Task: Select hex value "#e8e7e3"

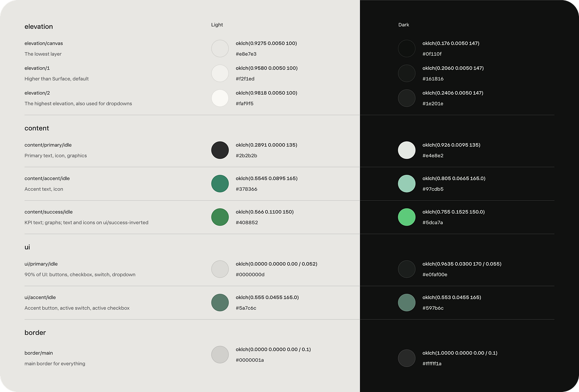Action: [x=246, y=54]
